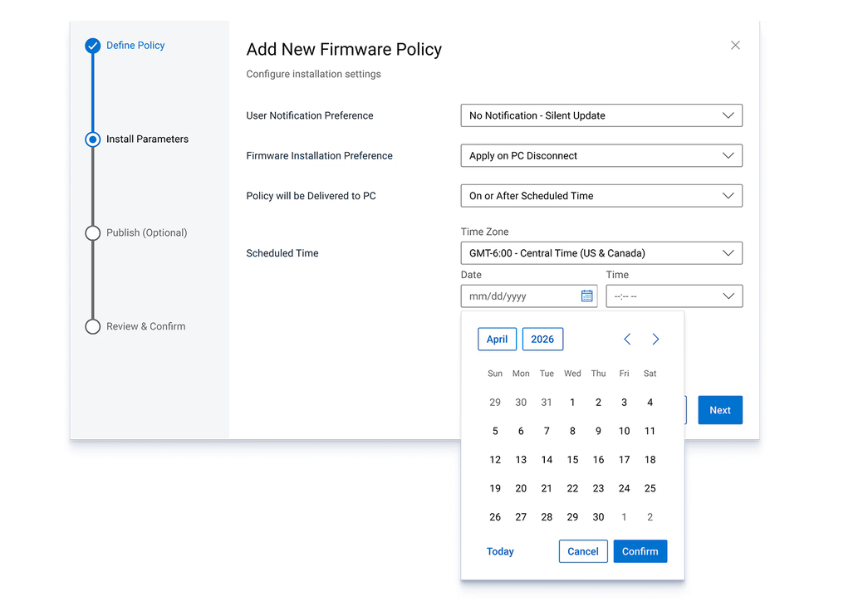Select April 19 in the calendar
Image resolution: width=868 pixels, height=611 pixels.
495,488
